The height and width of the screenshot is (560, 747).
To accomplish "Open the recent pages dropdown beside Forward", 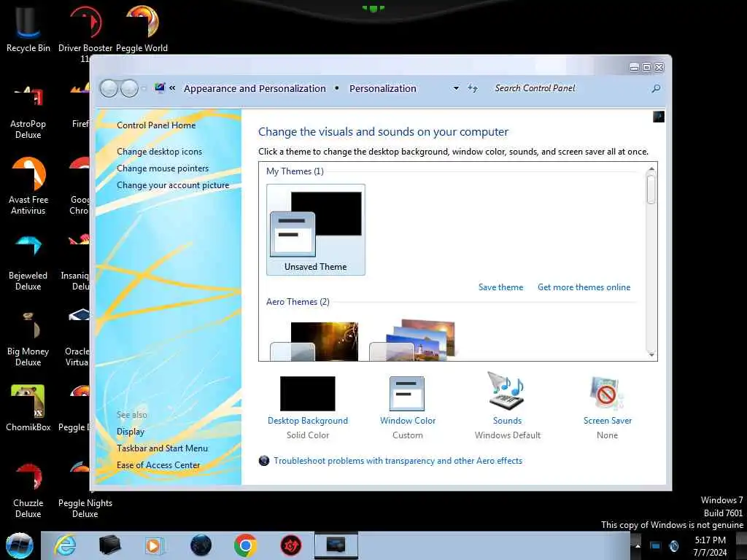I will point(144,88).
